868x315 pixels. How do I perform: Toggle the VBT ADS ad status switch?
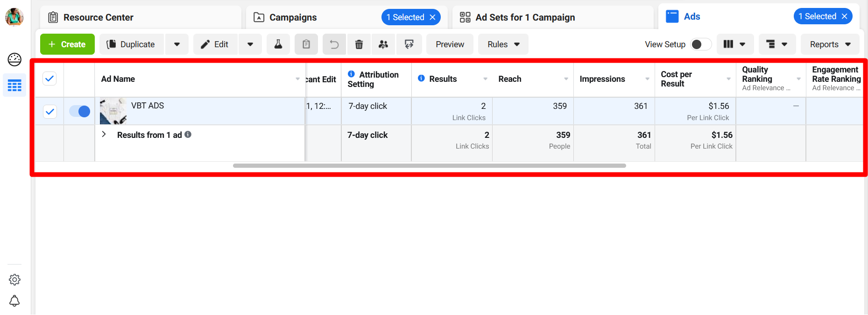pyautogui.click(x=80, y=111)
